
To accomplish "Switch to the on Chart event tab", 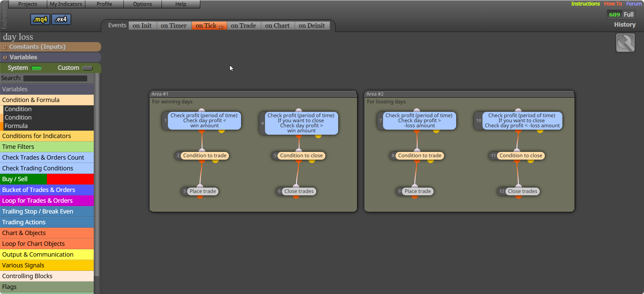I will (277, 26).
